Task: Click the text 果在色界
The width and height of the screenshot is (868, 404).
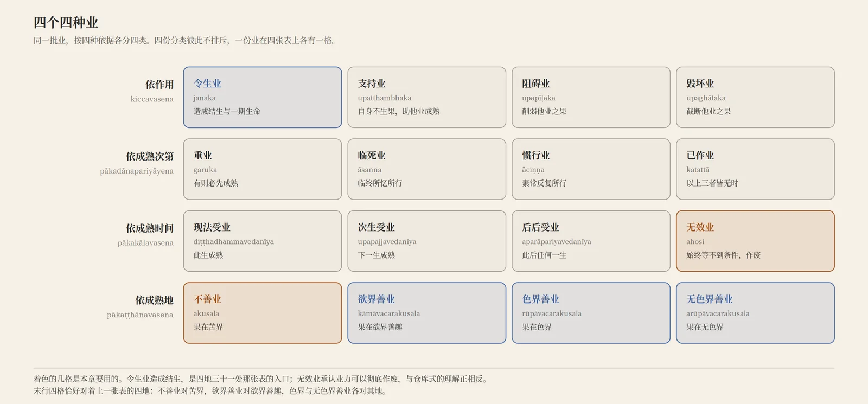Action: (537, 327)
